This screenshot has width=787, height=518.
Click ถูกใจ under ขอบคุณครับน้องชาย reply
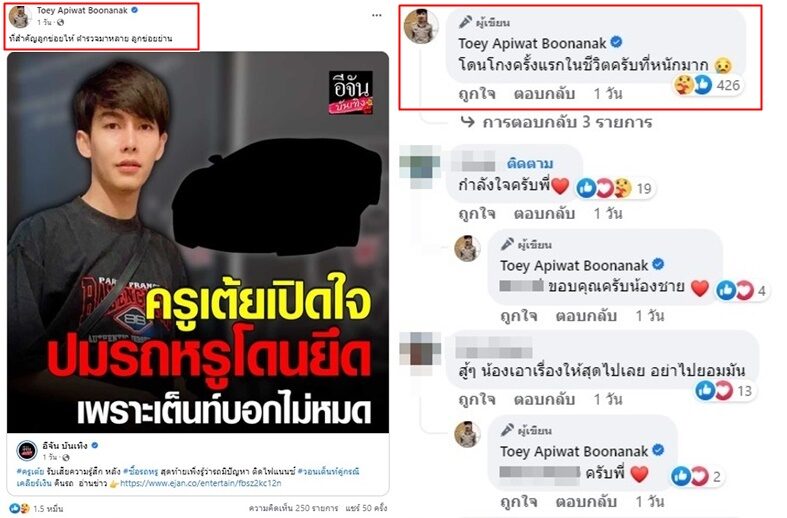(518, 316)
